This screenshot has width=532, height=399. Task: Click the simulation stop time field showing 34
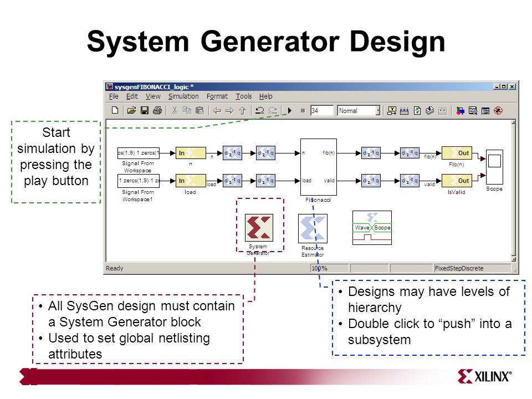321,111
